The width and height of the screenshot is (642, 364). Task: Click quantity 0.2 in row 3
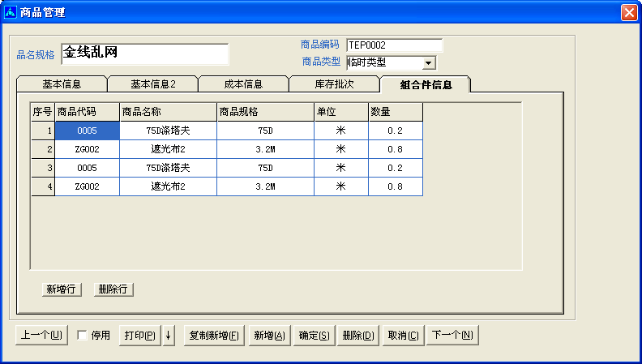(x=396, y=168)
